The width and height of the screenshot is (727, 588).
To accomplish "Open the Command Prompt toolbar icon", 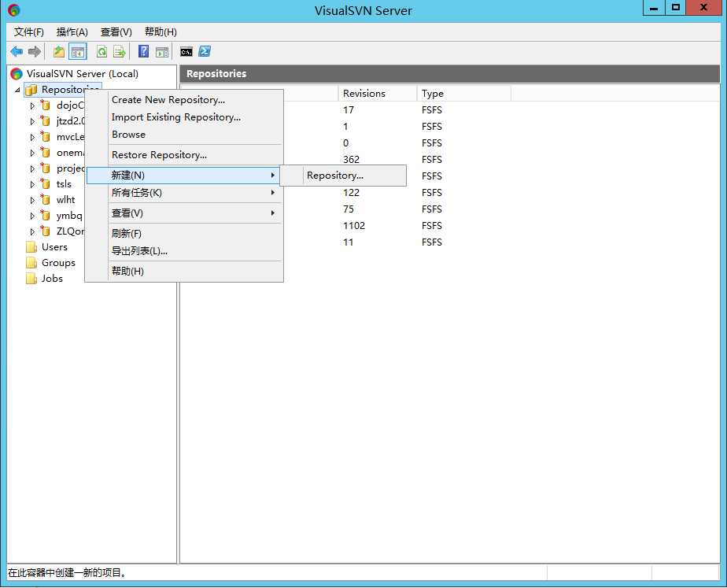I will click(186, 51).
